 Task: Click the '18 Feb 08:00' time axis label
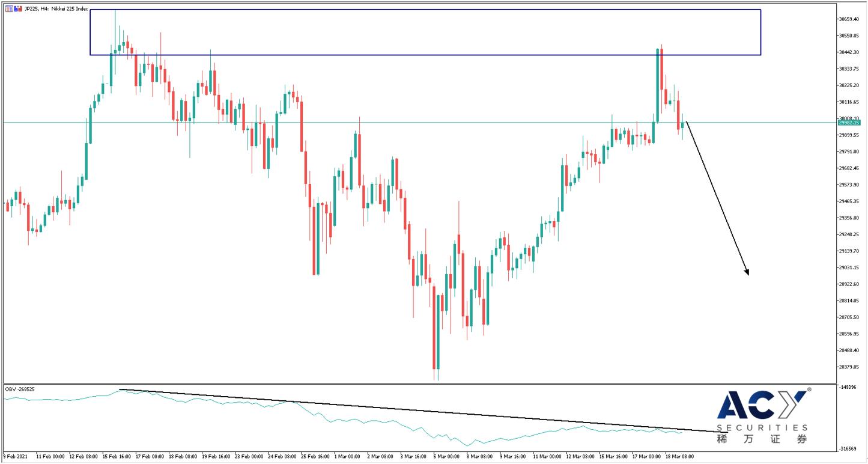pos(183,456)
